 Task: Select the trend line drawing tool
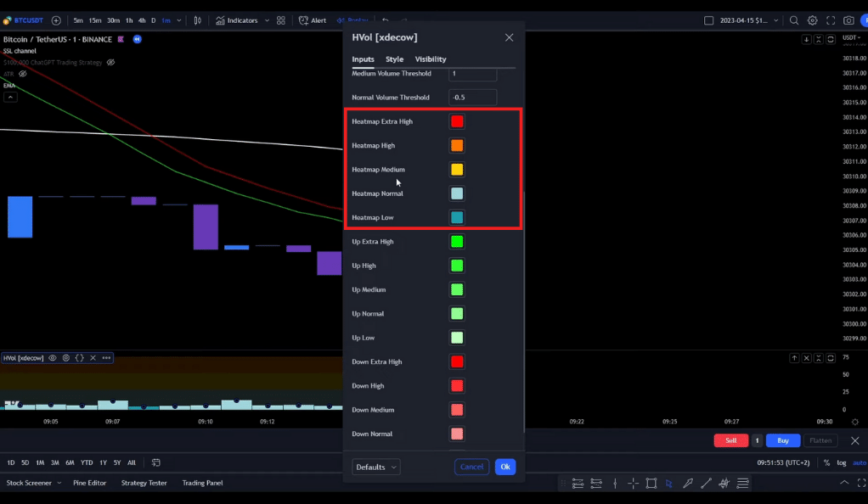coord(706,483)
